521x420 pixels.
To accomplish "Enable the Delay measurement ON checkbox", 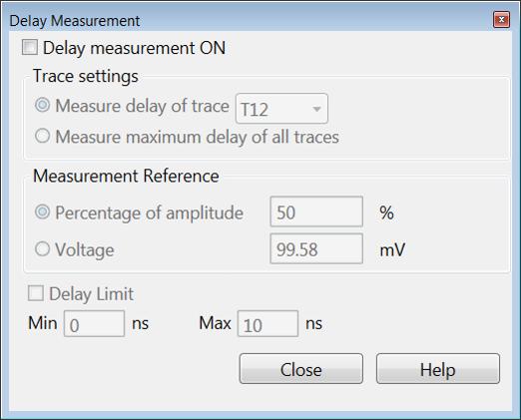I will (x=30, y=47).
